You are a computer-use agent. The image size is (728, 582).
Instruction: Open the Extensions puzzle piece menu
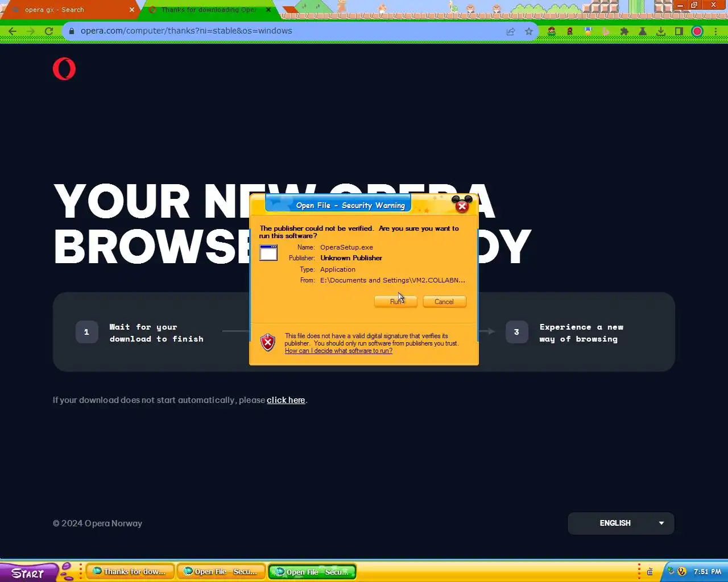[624, 31]
